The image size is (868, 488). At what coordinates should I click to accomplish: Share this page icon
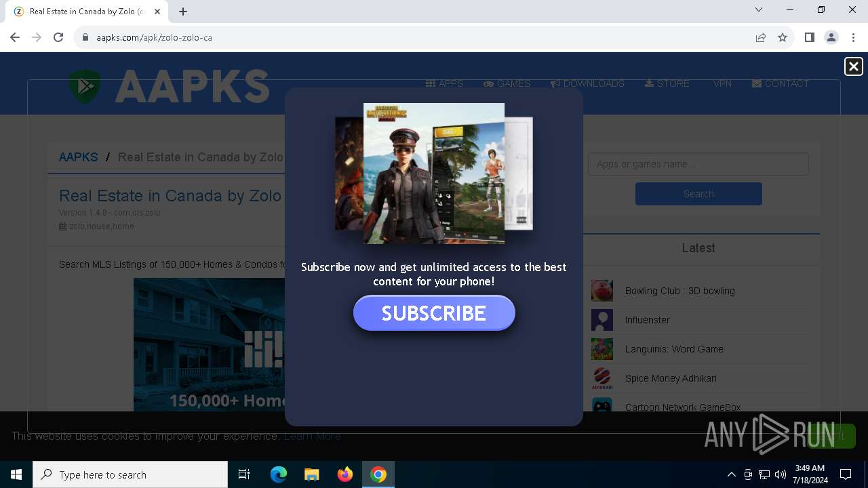click(x=761, y=37)
